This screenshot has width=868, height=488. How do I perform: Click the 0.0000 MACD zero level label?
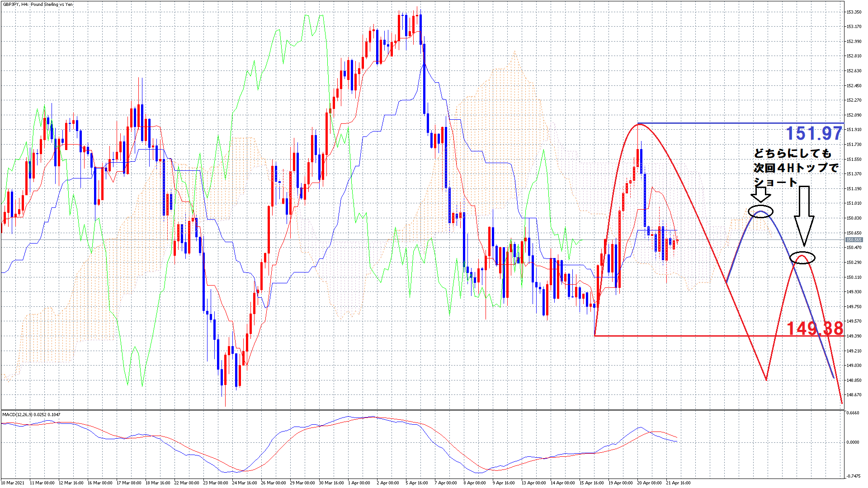853,442
